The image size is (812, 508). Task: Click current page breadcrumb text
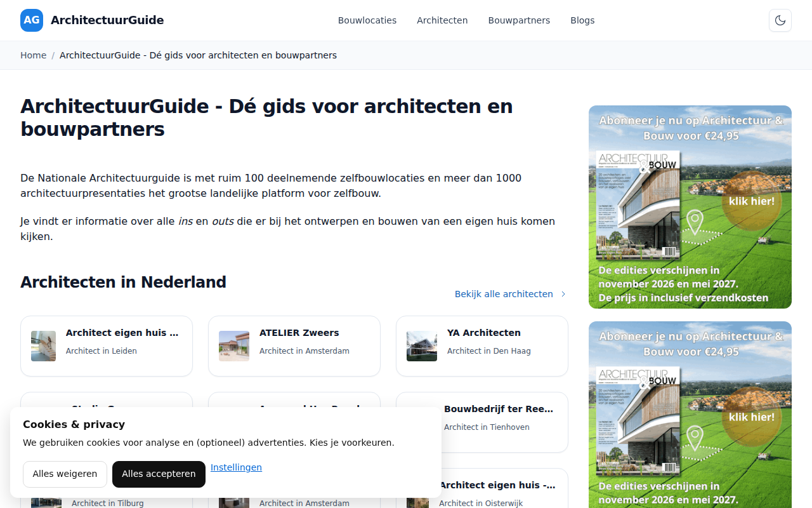[198, 55]
